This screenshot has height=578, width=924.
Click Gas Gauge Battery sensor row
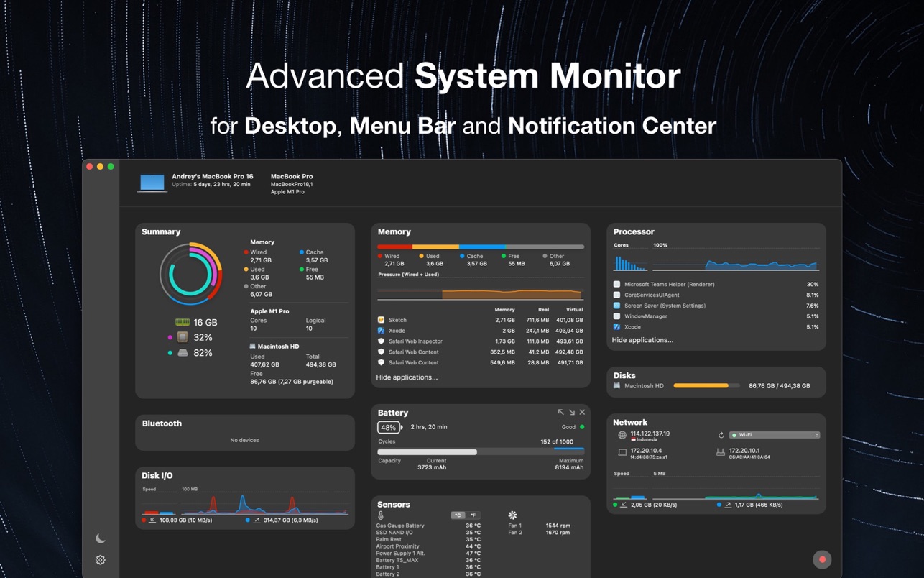(429, 526)
